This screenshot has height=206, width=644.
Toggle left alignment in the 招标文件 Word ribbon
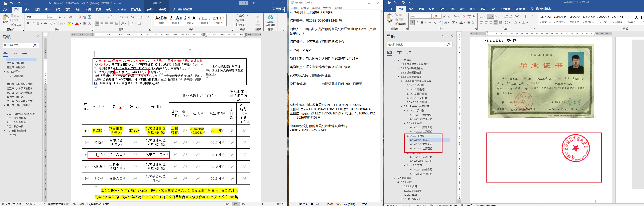(97, 23)
